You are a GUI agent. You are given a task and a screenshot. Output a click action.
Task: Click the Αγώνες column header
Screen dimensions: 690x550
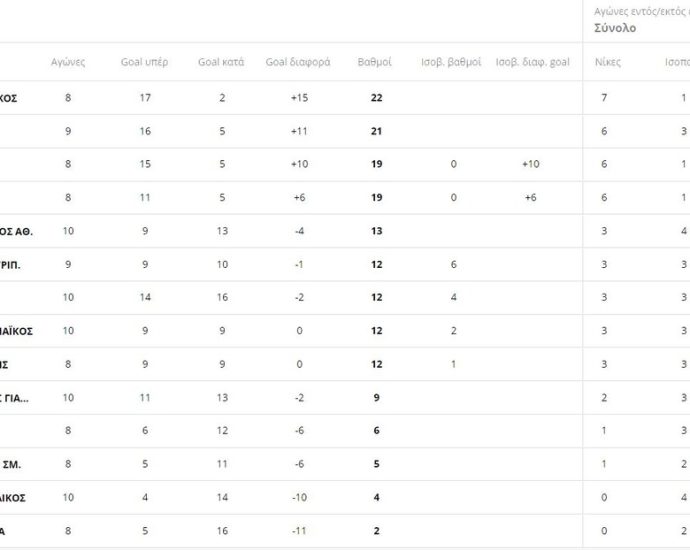point(68,62)
